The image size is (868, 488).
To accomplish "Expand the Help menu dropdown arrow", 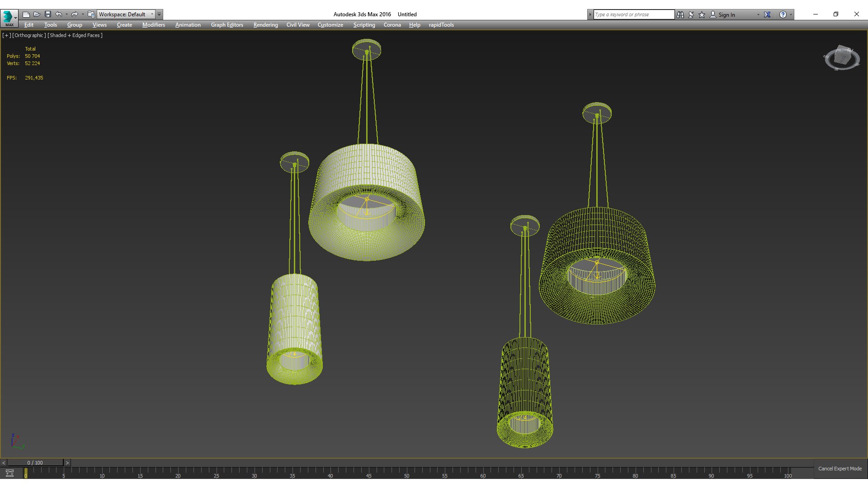I will click(x=791, y=14).
